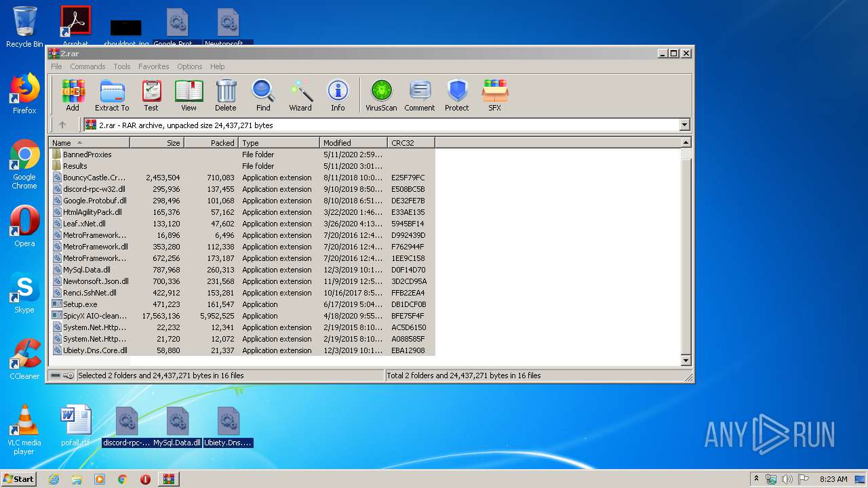The image size is (868, 488).
Task: Open the address path dropdown arrow
Action: click(x=684, y=125)
